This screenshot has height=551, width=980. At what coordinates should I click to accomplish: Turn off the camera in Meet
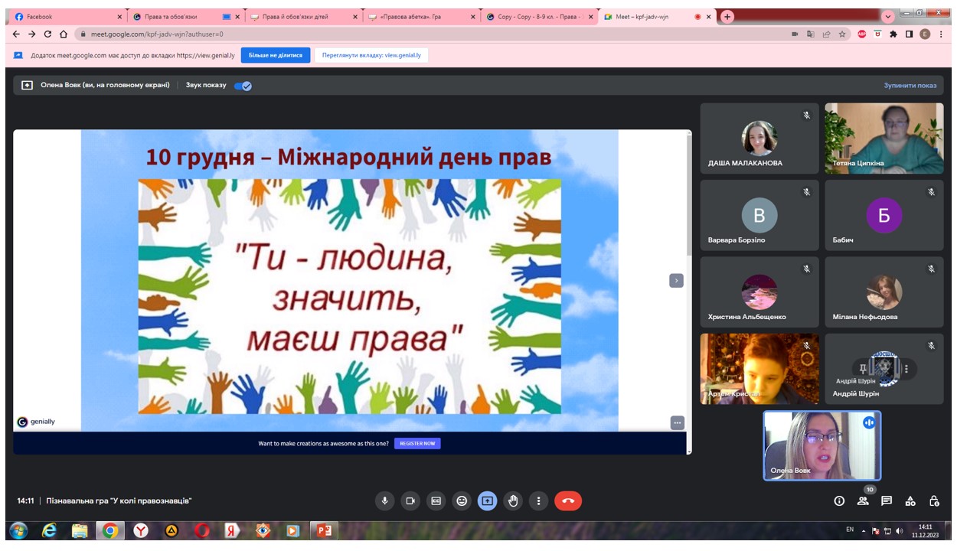coord(410,501)
